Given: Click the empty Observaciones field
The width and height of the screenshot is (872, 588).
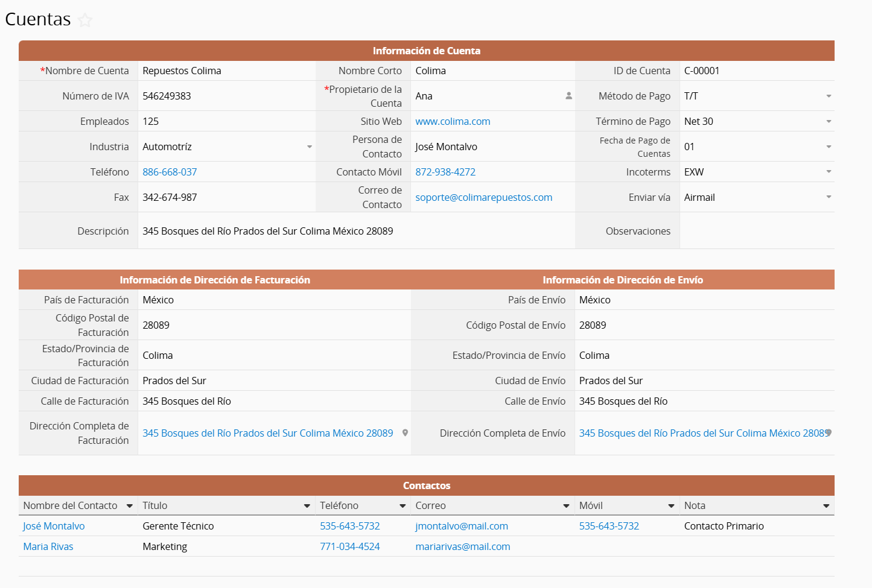Looking at the screenshot, I should coord(756,231).
